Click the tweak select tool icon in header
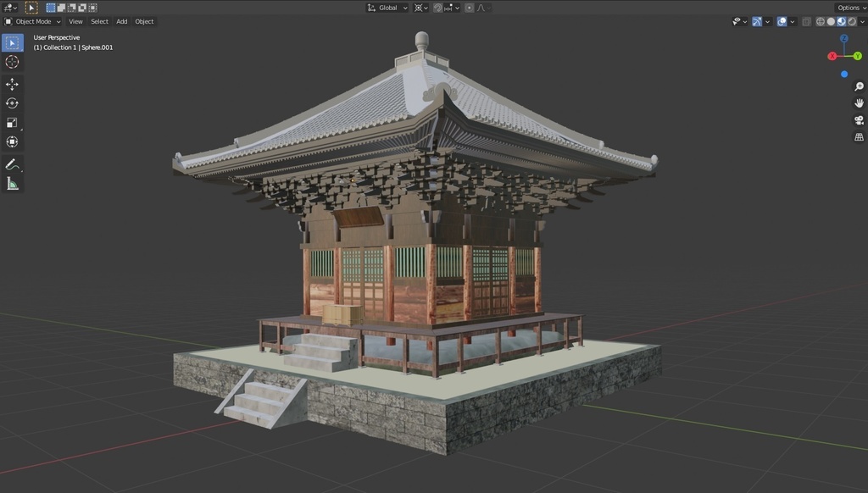 (31, 8)
